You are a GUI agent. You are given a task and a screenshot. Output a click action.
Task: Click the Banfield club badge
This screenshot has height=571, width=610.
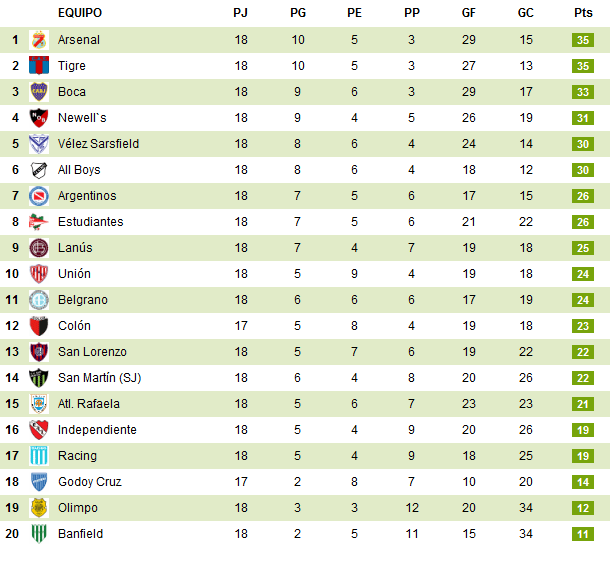click(x=39, y=534)
